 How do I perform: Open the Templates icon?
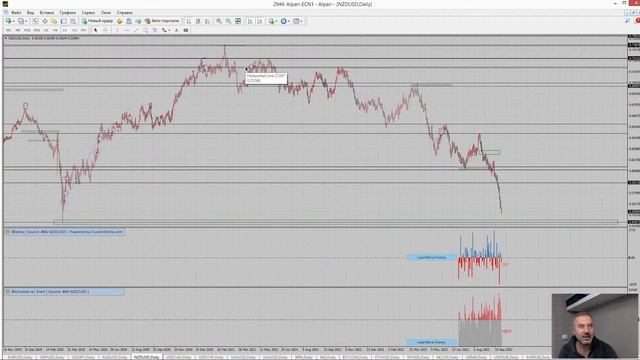(296, 21)
